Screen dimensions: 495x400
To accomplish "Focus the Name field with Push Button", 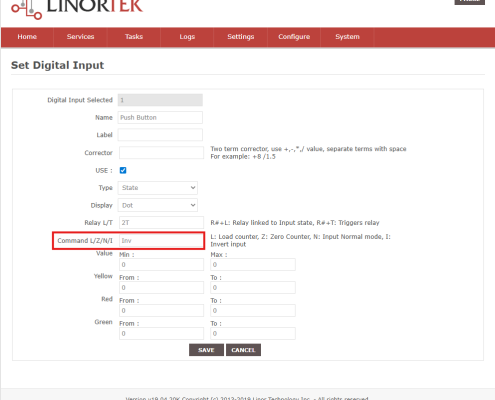I will coord(160,118).
